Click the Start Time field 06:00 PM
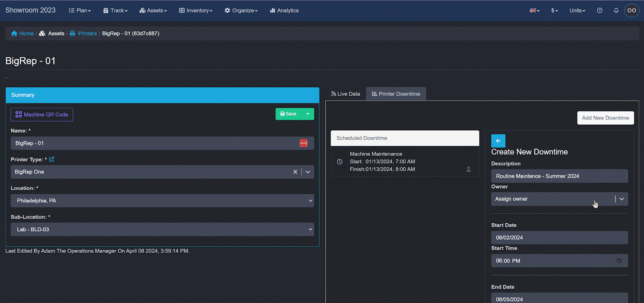Viewport: 644px width, 303px height. (x=559, y=261)
